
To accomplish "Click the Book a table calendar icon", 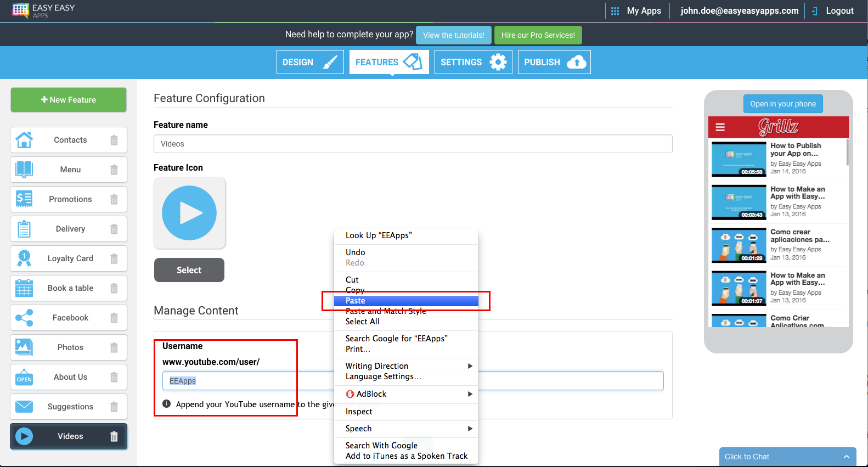I will pyautogui.click(x=24, y=288).
